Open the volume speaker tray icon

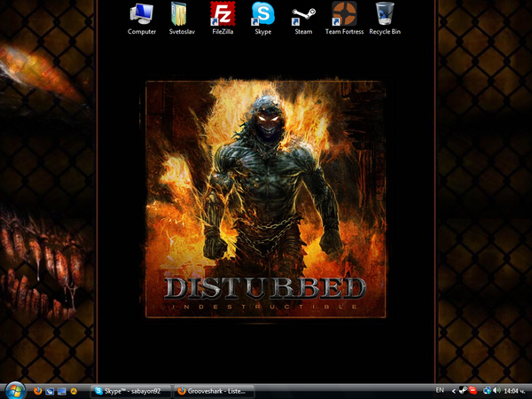point(497,391)
